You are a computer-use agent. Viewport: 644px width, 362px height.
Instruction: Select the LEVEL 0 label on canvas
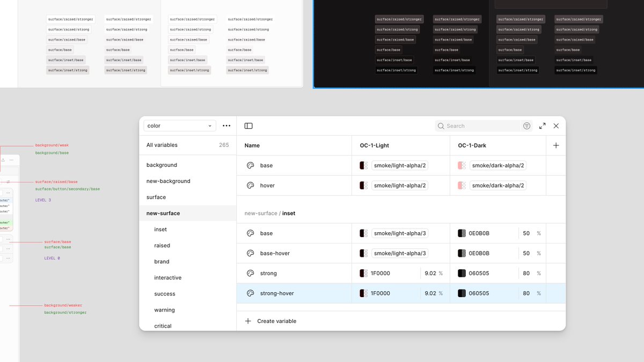pos(52,258)
